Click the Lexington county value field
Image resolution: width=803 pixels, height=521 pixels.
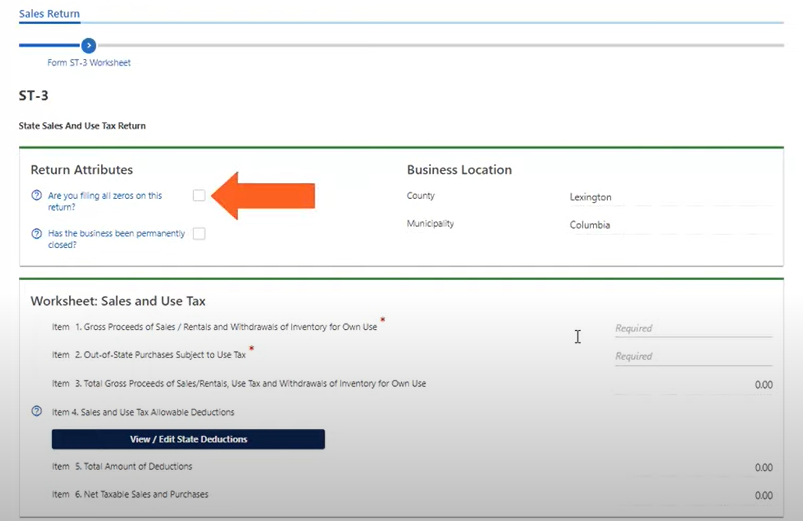[671, 197]
